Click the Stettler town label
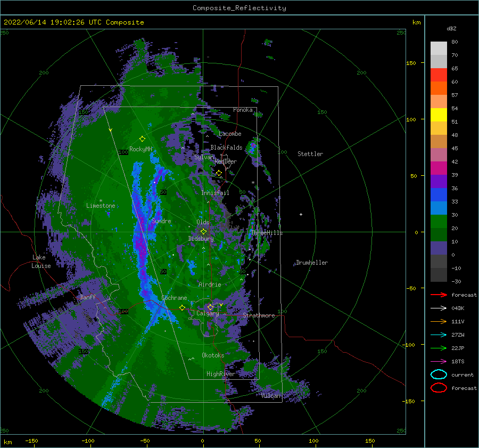479x448 pixels. [310, 154]
